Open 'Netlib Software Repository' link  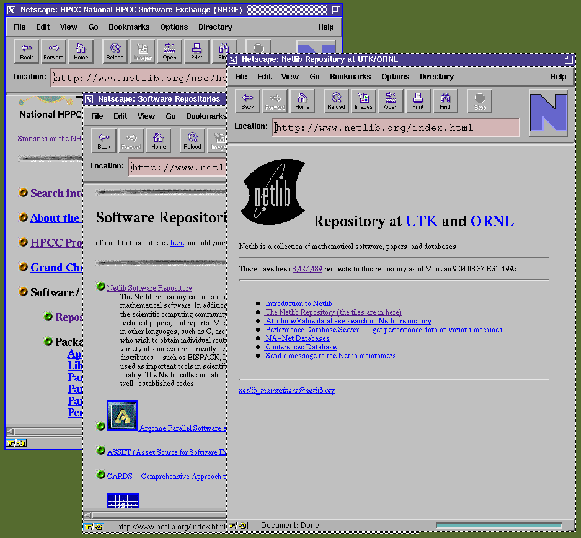(149, 288)
